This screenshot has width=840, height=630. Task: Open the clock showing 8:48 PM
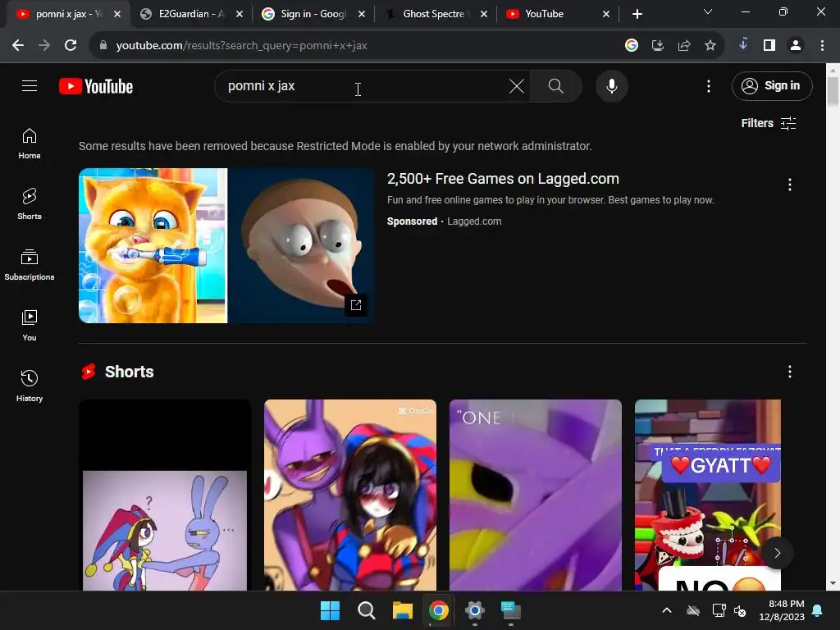pos(782,610)
